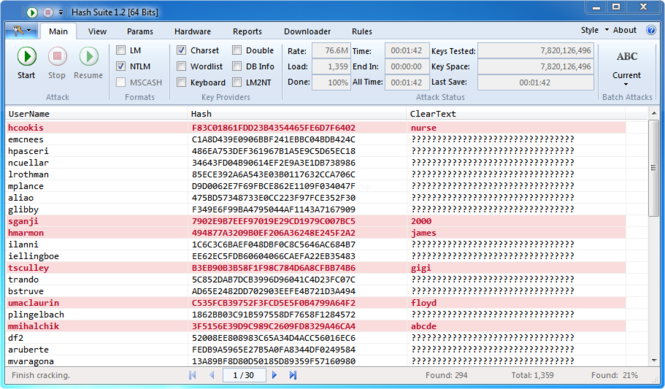Click the ABC Current batch attack icon
This screenshot has height=389, width=665.
coord(627,56)
